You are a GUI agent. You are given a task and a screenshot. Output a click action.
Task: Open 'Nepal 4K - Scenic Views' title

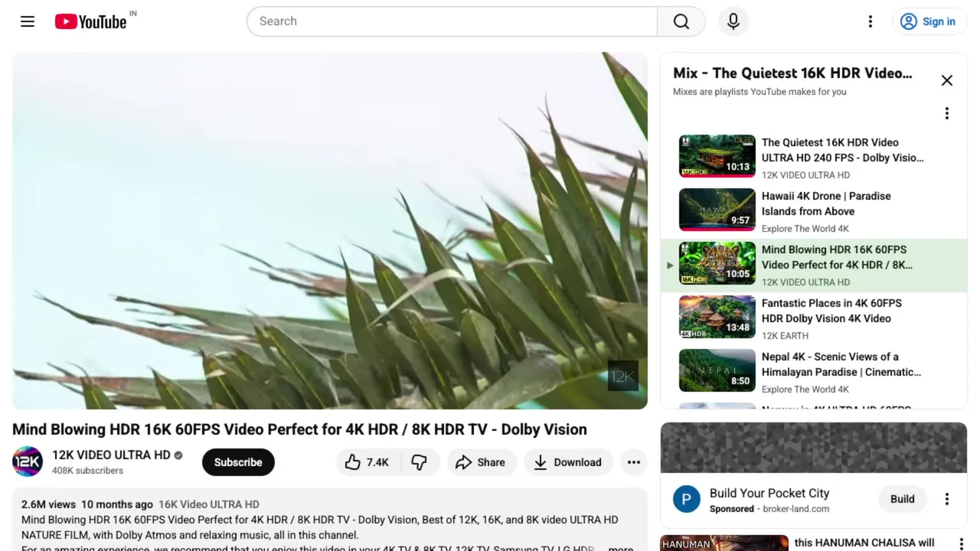(841, 364)
